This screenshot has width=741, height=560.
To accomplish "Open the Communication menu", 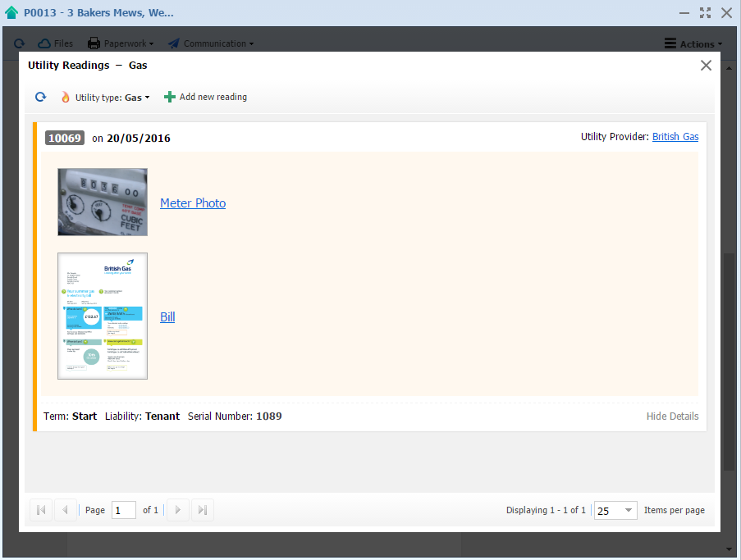I will pos(211,43).
